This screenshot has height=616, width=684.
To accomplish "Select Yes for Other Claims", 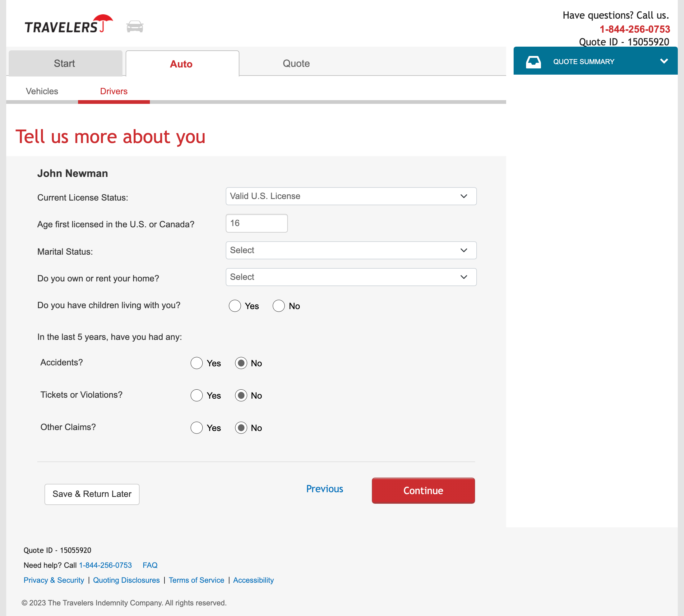I will click(x=196, y=428).
